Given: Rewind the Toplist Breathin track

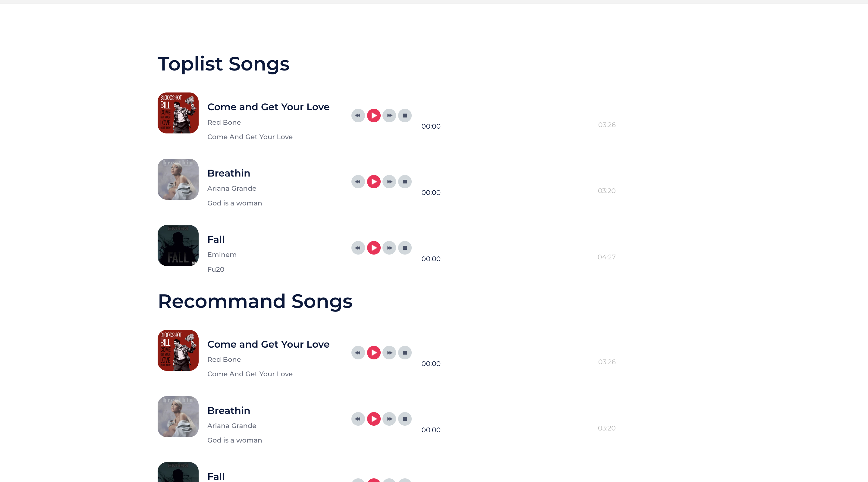Looking at the screenshot, I should 358,182.
